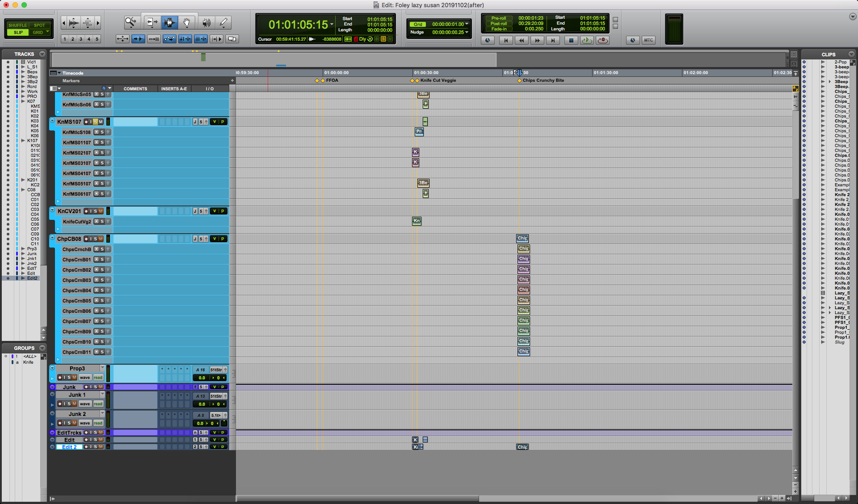Open the Clips list menu

[851, 54]
